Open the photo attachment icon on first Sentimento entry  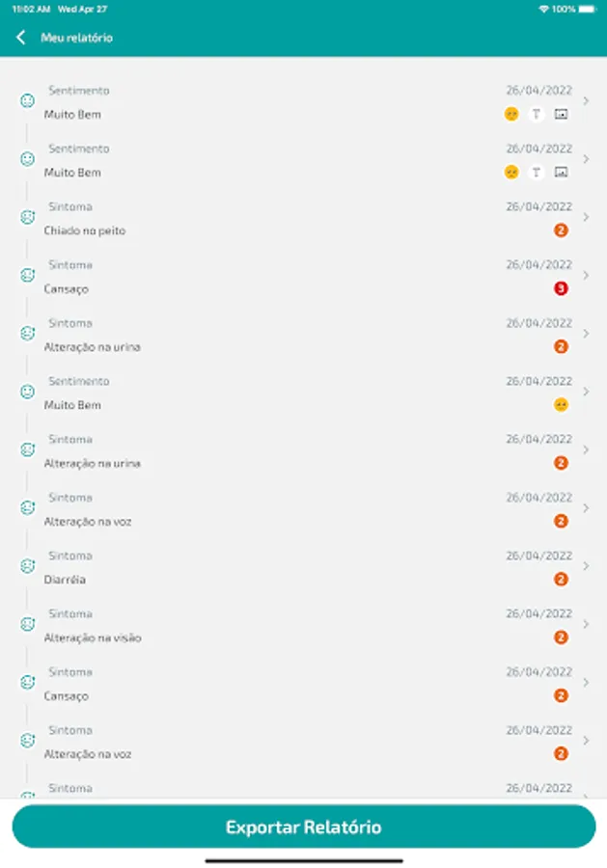pos(560,113)
